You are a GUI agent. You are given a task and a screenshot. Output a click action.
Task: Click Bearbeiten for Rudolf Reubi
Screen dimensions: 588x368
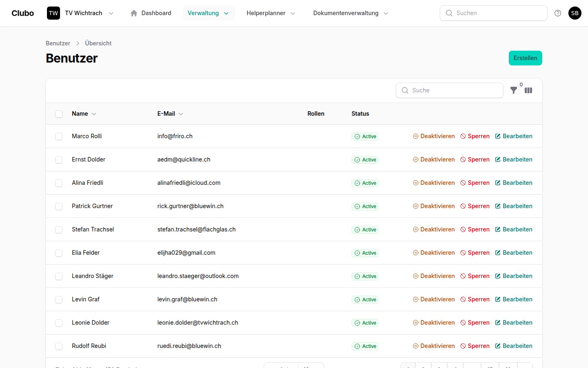pos(514,346)
